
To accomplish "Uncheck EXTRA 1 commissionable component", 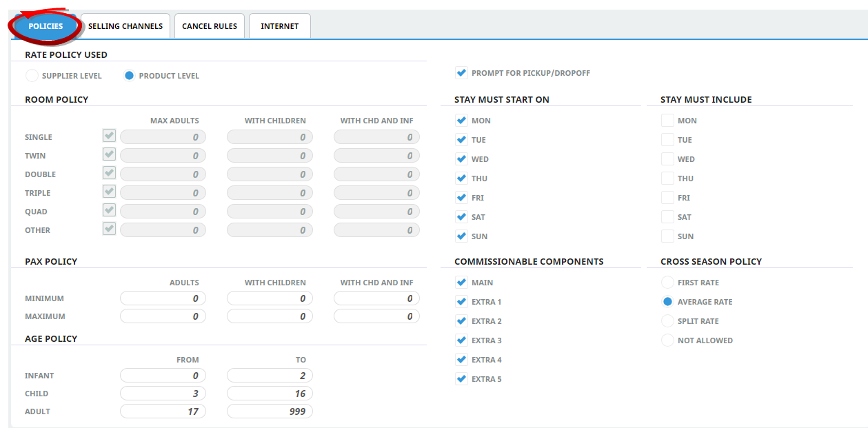I will pos(461,301).
